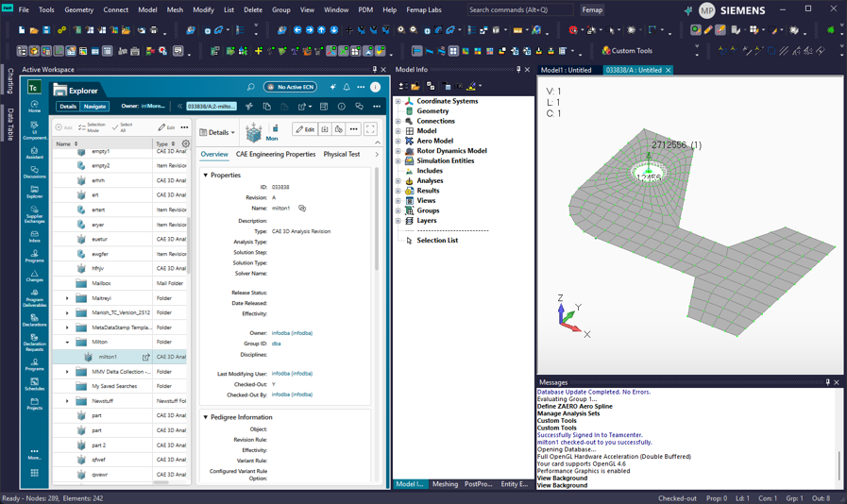Open the Schedules sidebar icon
Viewport: 847px width, 504px height.
coord(35,384)
